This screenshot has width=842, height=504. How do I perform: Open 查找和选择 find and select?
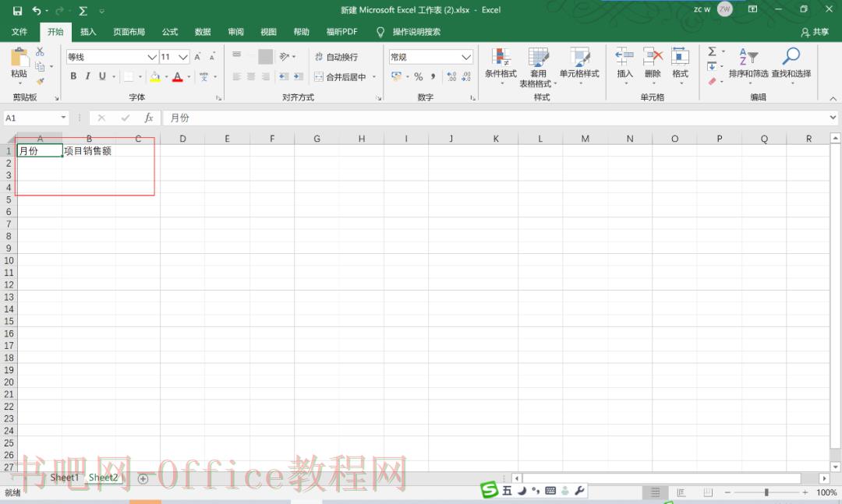[791, 66]
